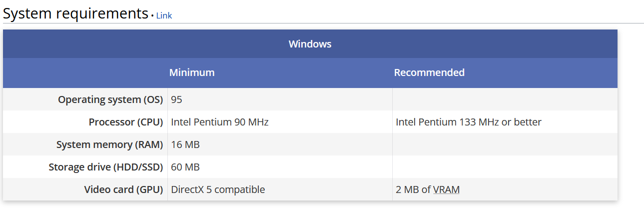This screenshot has width=644, height=219.
Task: Click the Operating system (OS) row label
Action: coord(110,99)
